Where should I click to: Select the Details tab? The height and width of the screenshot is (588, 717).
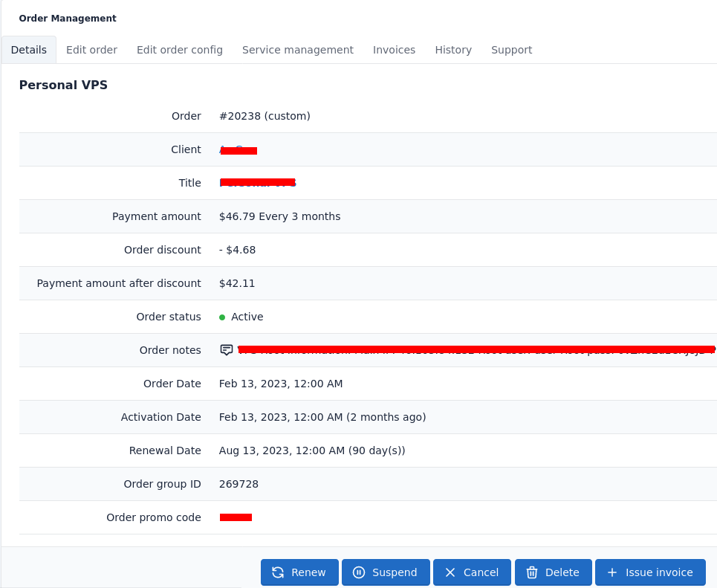point(28,50)
